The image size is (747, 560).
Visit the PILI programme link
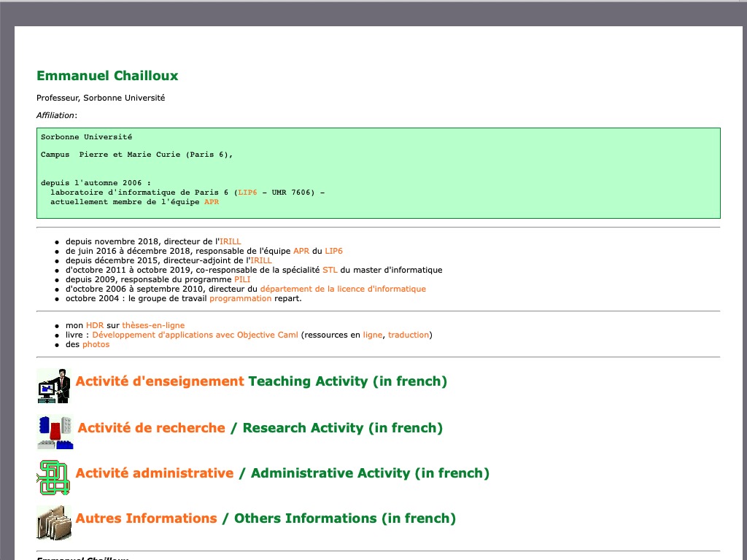(x=242, y=279)
